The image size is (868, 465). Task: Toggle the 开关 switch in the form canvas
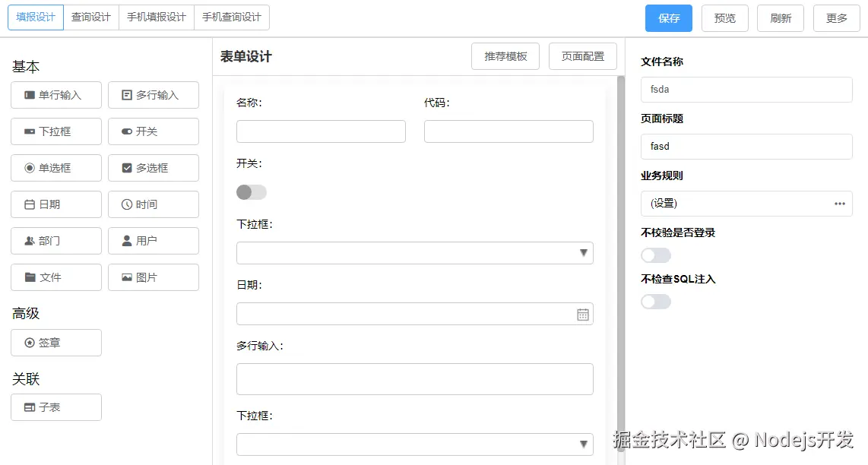click(251, 192)
